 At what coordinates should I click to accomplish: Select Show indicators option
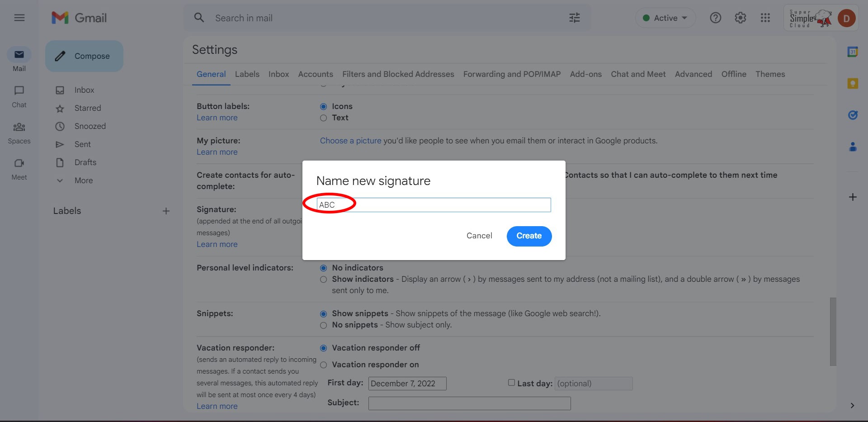(323, 280)
